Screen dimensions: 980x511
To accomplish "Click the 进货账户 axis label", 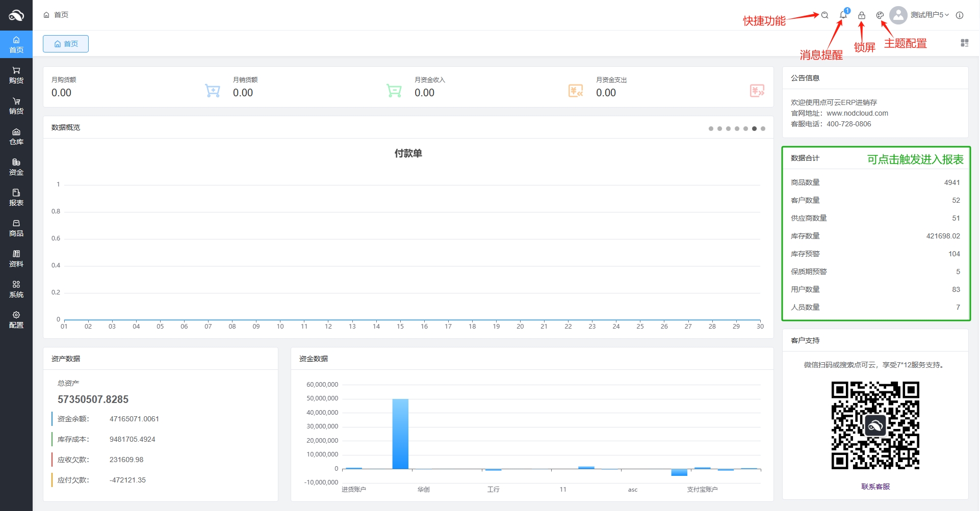I will pos(354,490).
